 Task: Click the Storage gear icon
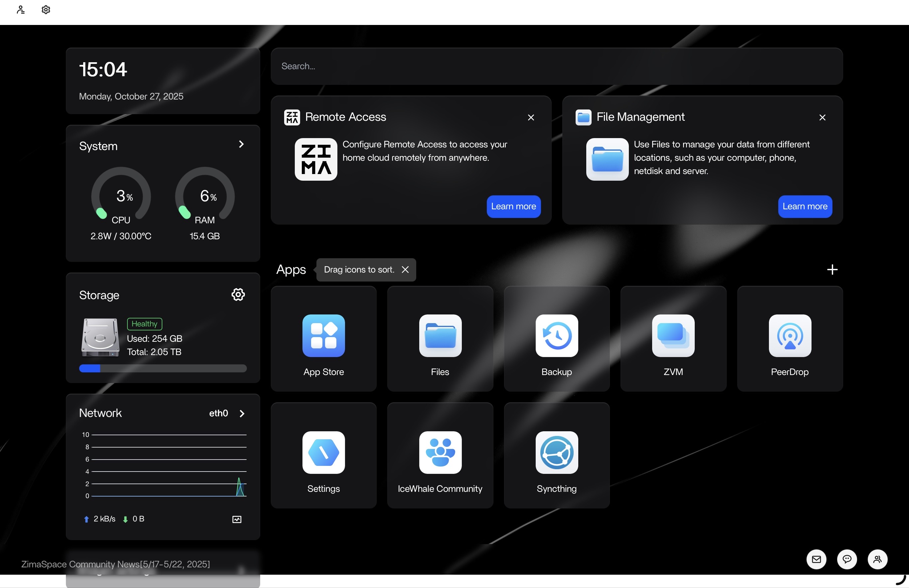pos(238,294)
